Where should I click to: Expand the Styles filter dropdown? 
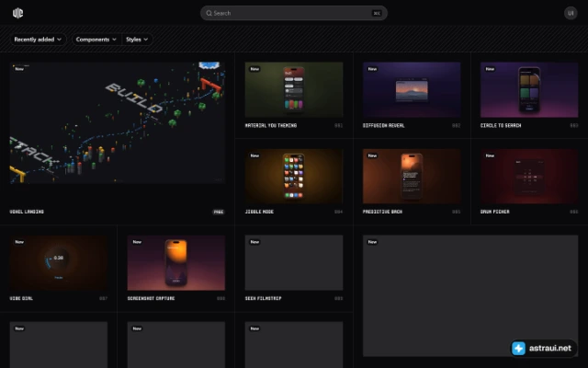coord(137,40)
